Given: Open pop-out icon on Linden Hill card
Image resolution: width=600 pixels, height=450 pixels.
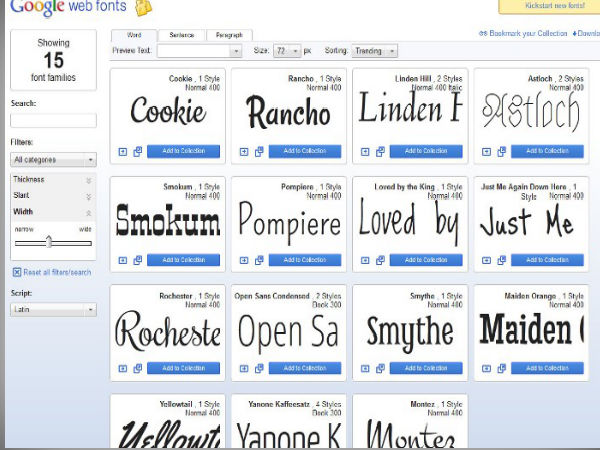Looking at the screenshot, I should click(x=380, y=152).
